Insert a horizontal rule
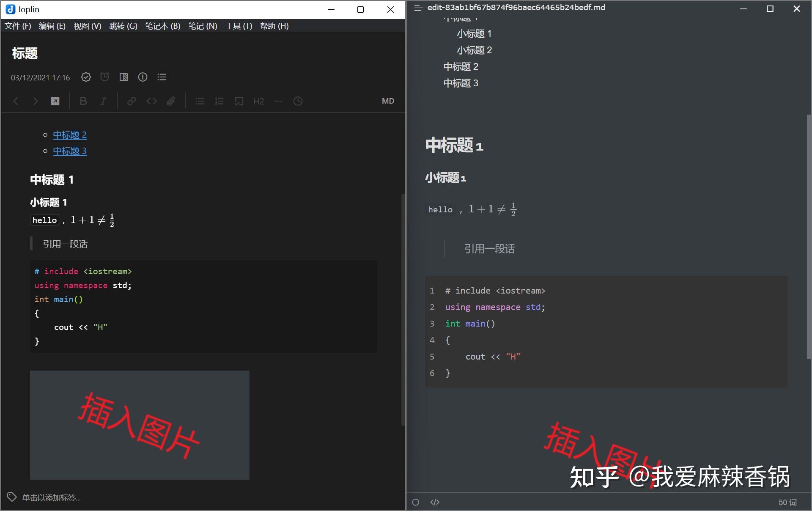 [278, 101]
